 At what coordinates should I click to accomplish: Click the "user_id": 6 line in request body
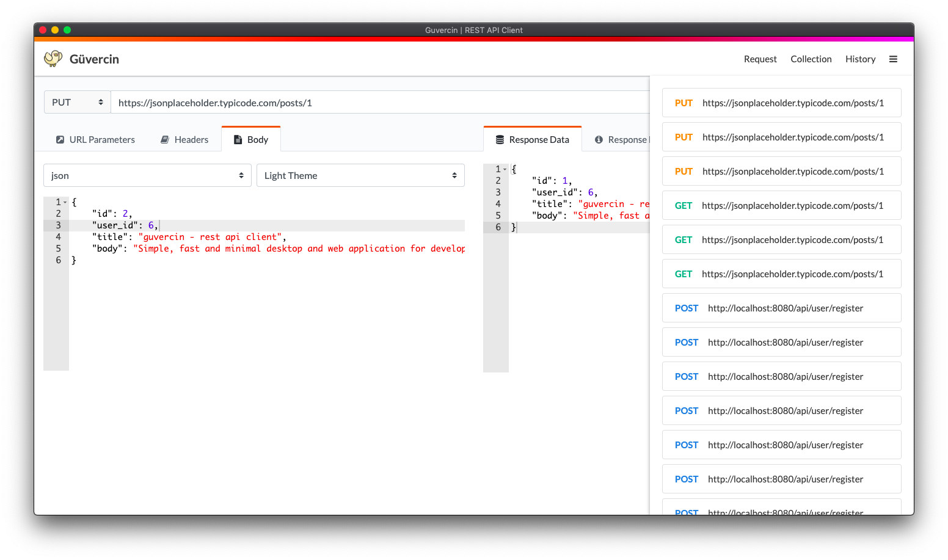125,225
